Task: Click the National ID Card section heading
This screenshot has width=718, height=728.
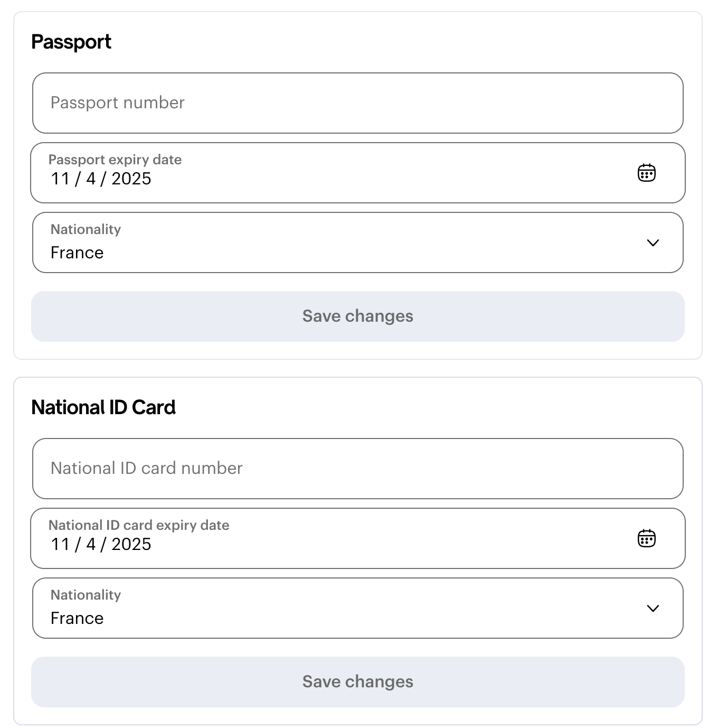Action: (x=103, y=407)
